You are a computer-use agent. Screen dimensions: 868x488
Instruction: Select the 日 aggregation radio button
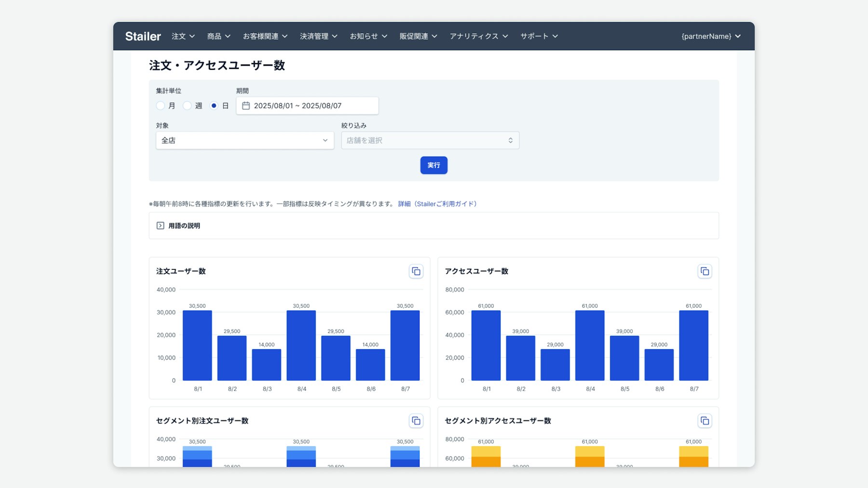pyautogui.click(x=214, y=106)
